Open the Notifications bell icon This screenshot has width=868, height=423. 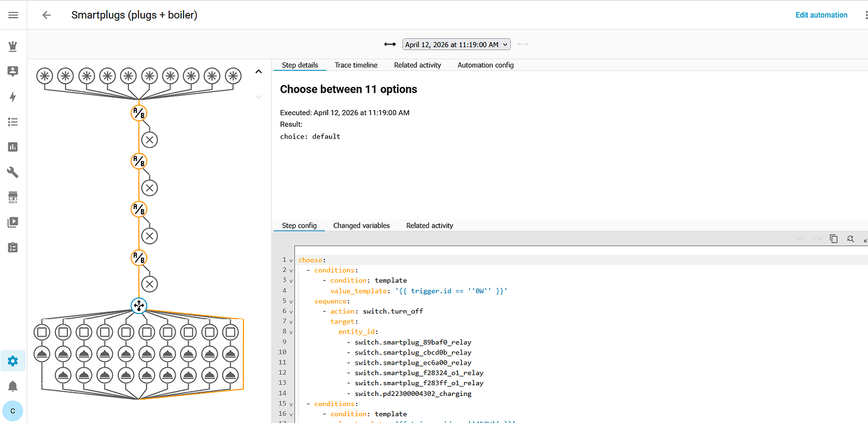[13, 386]
